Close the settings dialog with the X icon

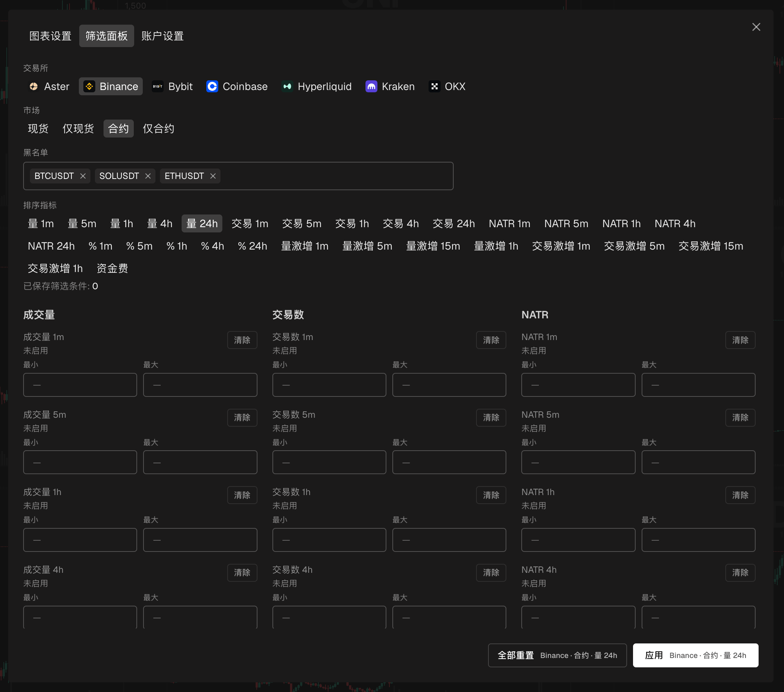(x=756, y=27)
